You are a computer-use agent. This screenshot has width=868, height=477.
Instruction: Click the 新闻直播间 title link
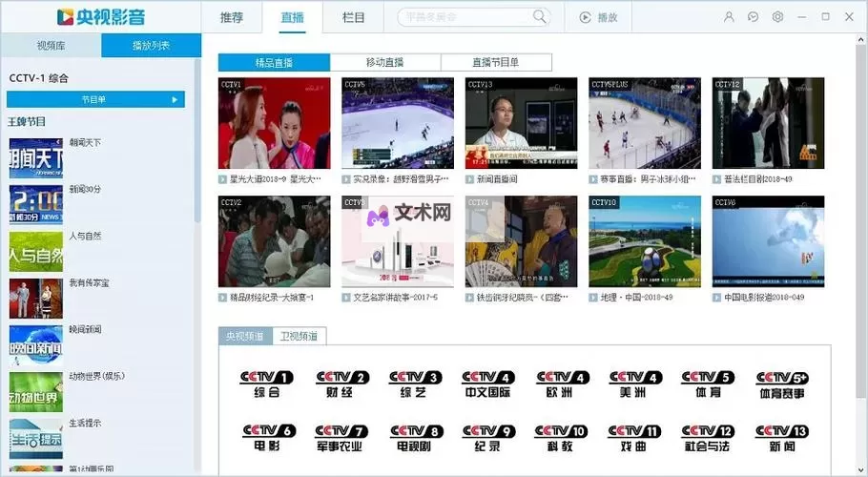pos(497,179)
